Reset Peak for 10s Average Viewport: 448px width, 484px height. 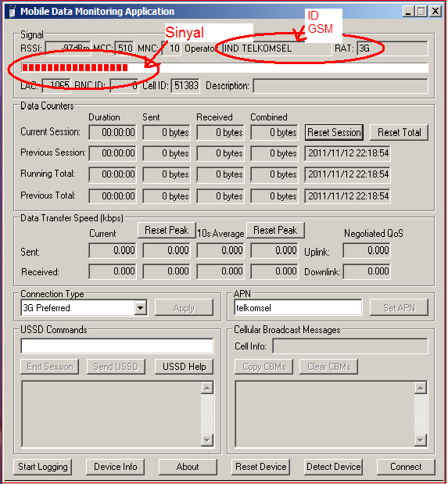tap(275, 230)
